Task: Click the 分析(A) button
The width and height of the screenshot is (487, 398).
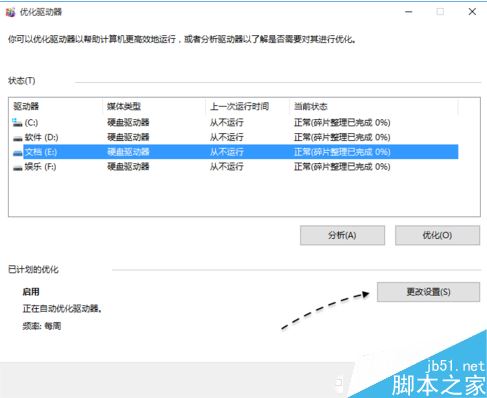Action: [x=342, y=235]
